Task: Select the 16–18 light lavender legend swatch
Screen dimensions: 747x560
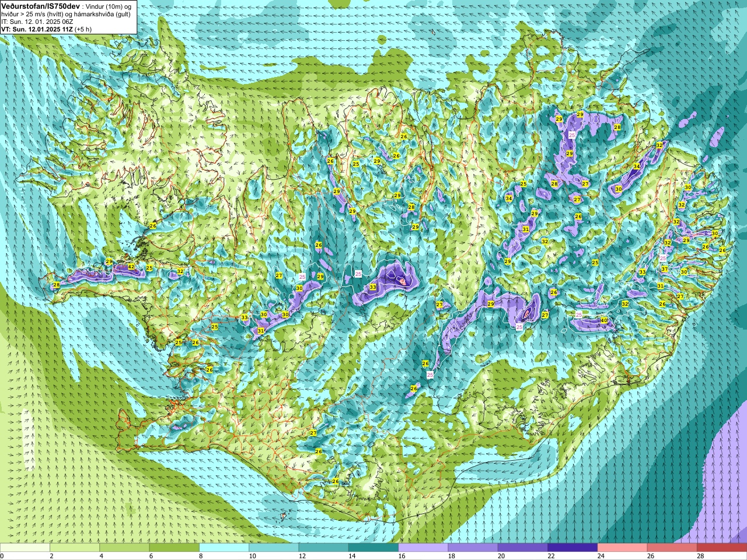Action: [x=423, y=548]
